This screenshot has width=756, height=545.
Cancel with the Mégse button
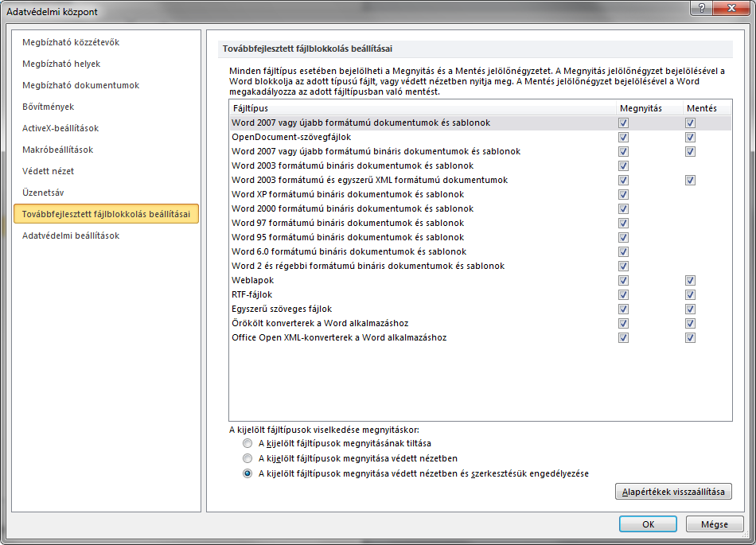tap(715, 524)
